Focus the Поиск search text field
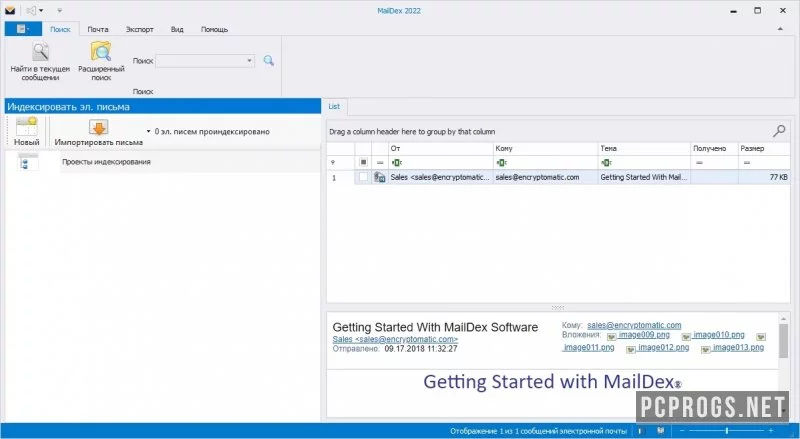Screen dimensions: 800x439 (x=200, y=61)
